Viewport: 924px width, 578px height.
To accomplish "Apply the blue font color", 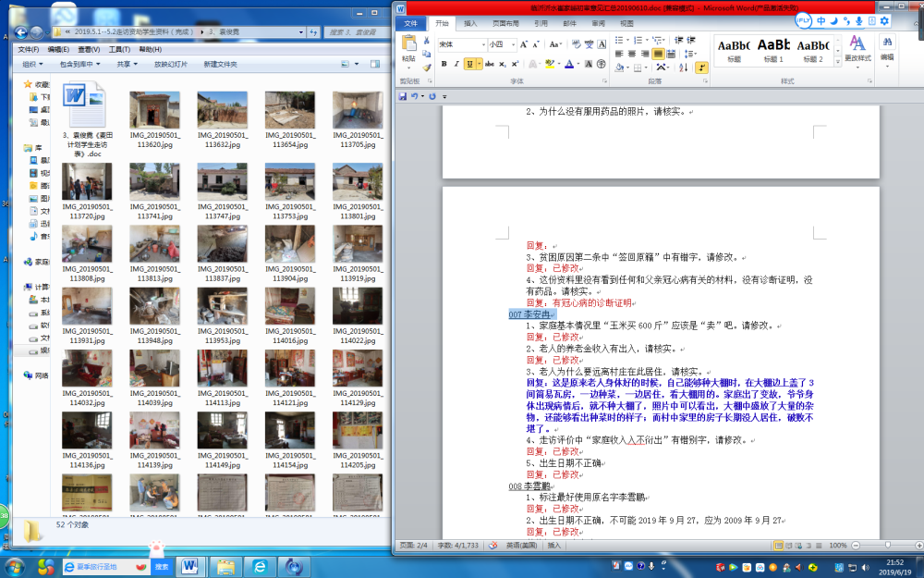I will [x=568, y=64].
